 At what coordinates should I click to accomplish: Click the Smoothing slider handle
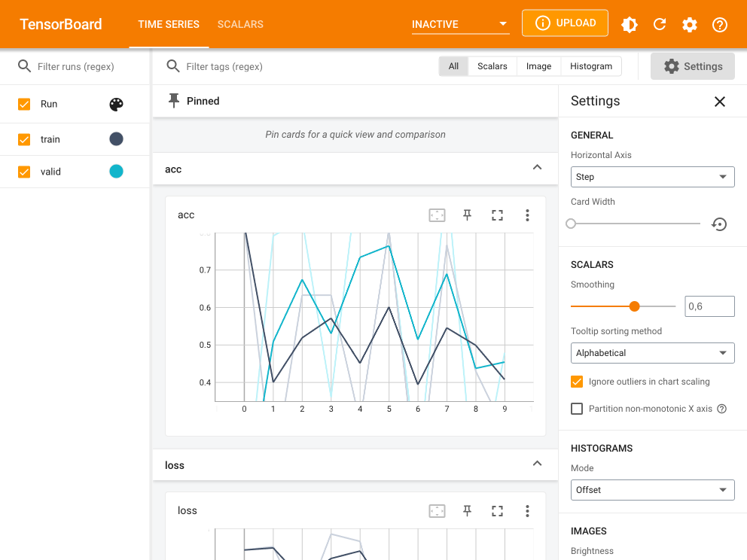(x=634, y=306)
